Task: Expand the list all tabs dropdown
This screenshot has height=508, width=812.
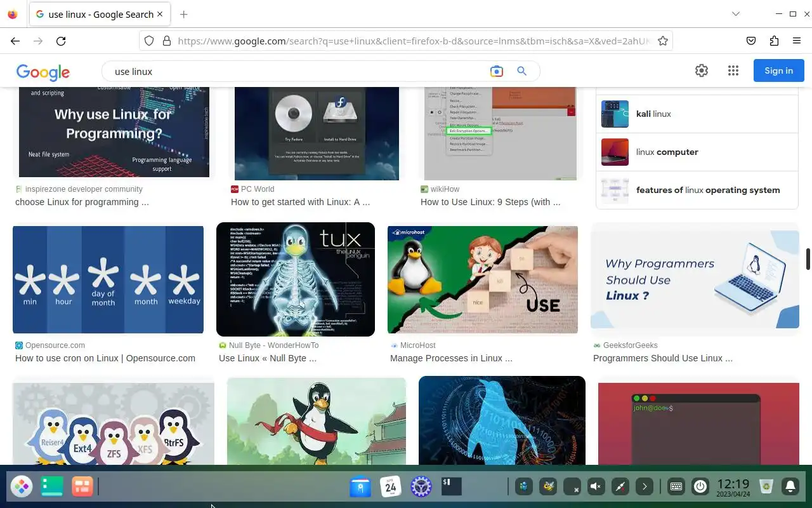Action: (736, 14)
